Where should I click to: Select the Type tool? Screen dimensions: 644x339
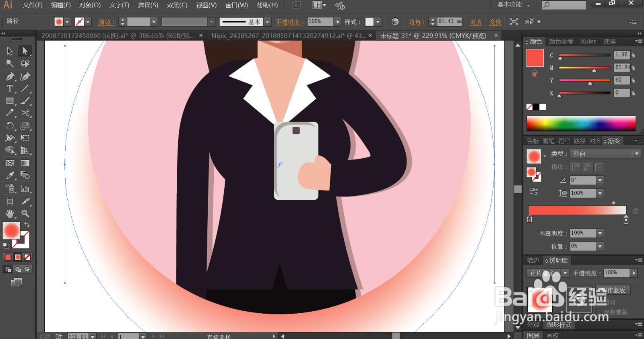10,88
